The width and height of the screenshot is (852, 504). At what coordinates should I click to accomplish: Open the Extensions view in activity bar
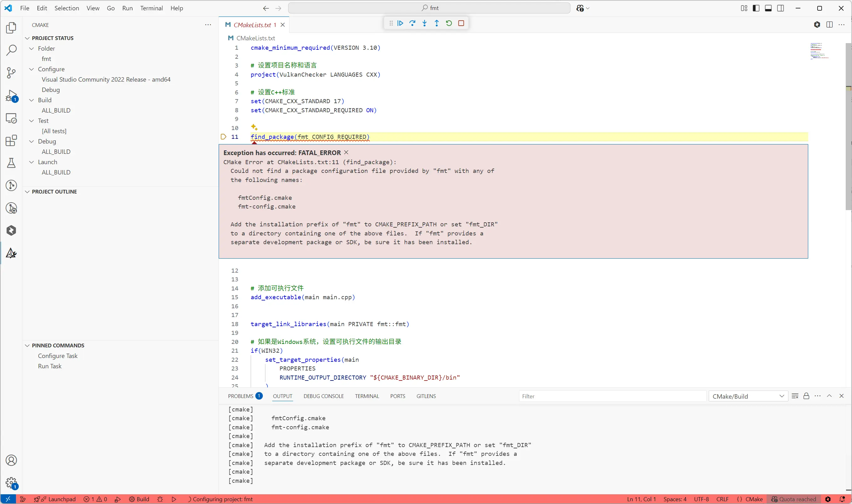(11, 140)
